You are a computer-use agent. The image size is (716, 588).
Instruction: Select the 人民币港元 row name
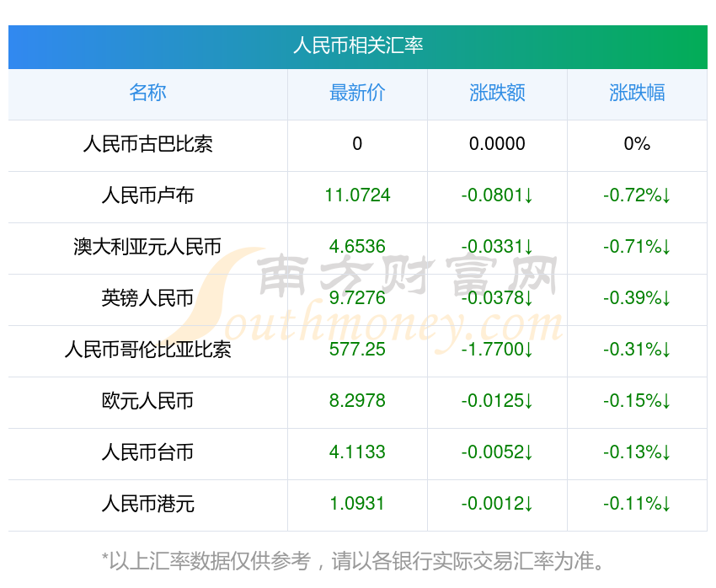pos(147,504)
